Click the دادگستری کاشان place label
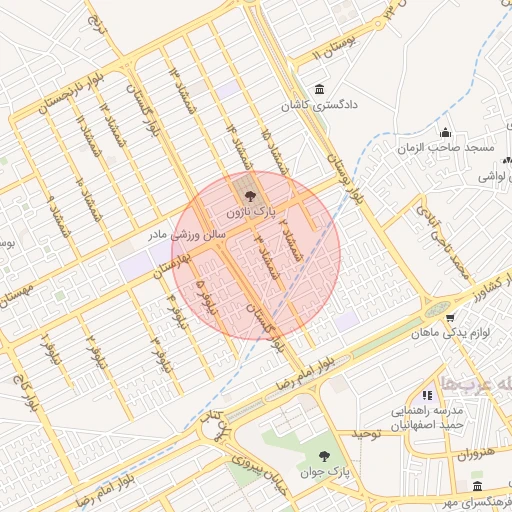Image resolution: width=512 pixels, height=512 pixels. click(319, 106)
